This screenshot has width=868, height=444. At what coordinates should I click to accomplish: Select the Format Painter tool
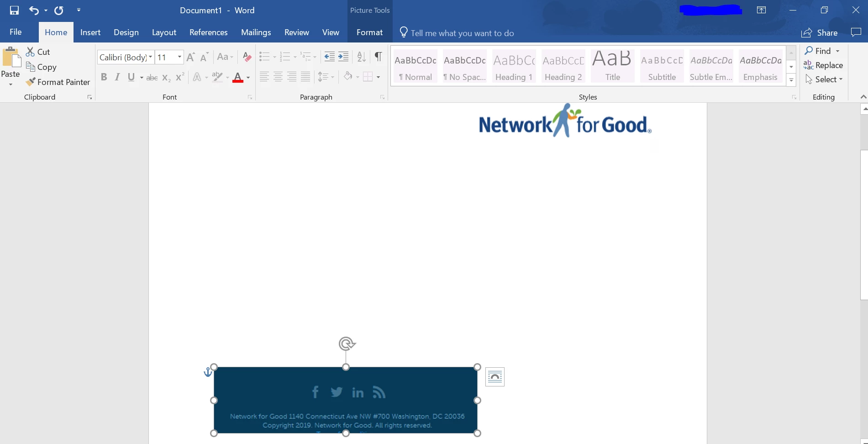58,82
